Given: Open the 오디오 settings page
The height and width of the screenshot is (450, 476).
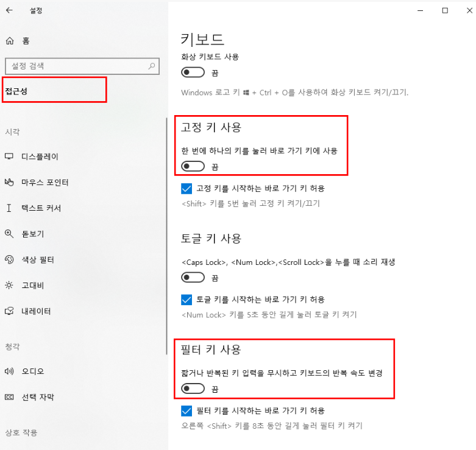Looking at the screenshot, I should click(32, 371).
